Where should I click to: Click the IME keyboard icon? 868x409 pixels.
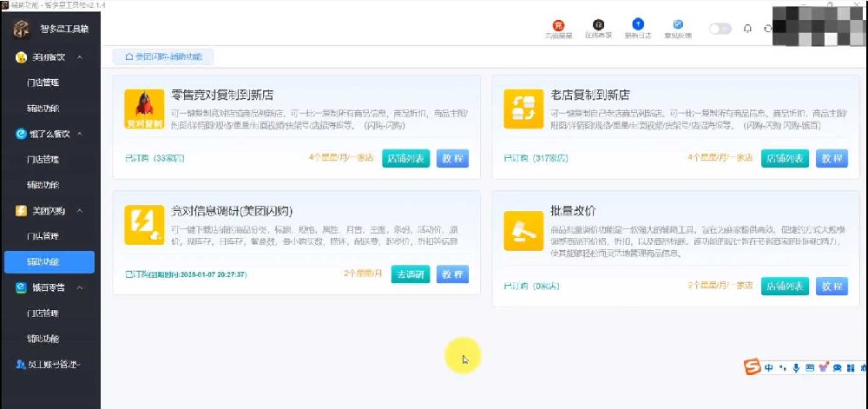(x=809, y=367)
